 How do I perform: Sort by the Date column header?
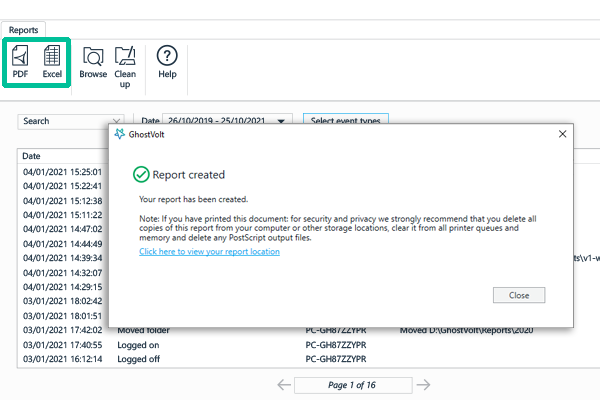pos(31,156)
